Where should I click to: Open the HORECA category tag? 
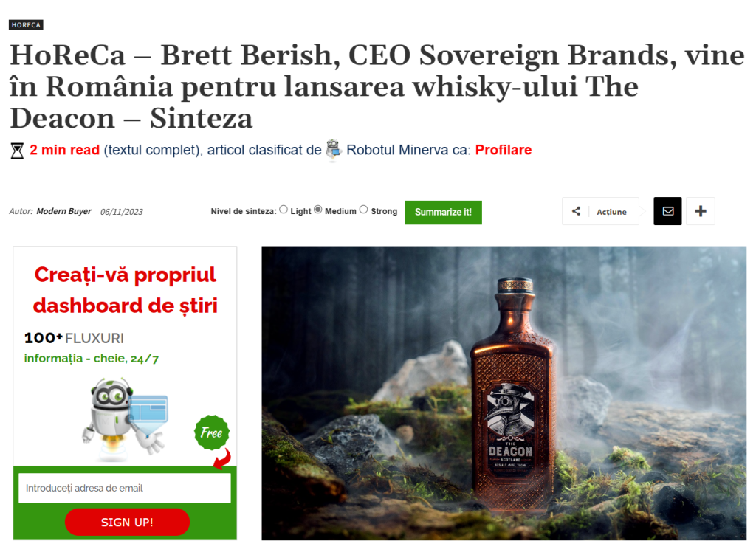click(26, 24)
